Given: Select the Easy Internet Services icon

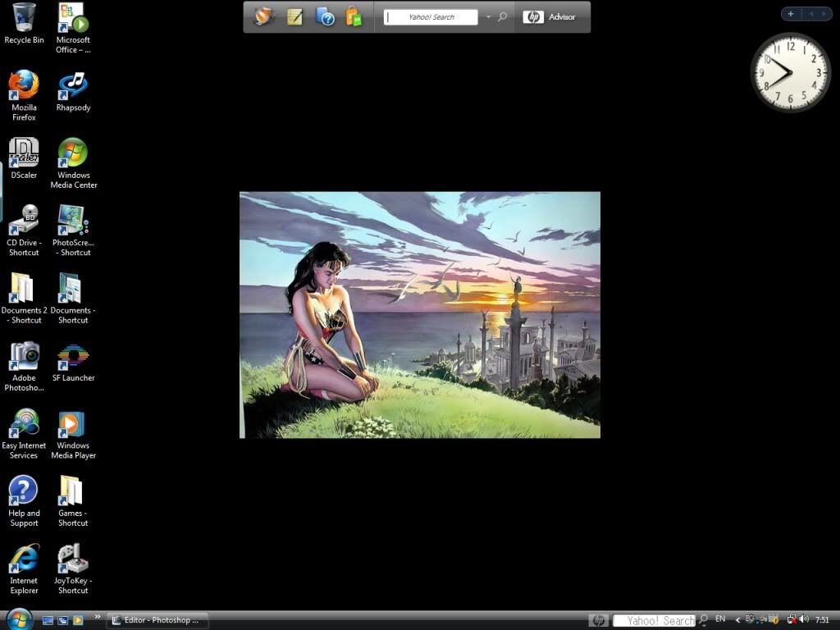Looking at the screenshot, I should [24, 434].
